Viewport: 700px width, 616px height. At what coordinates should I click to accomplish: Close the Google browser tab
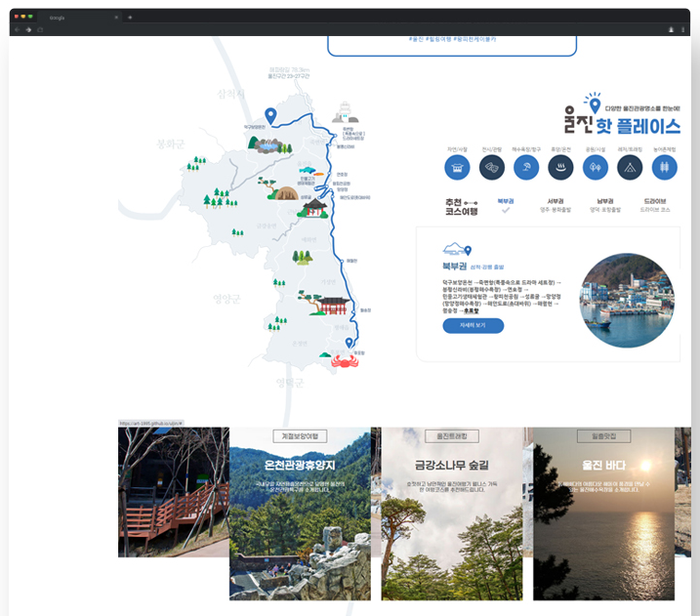click(x=116, y=18)
